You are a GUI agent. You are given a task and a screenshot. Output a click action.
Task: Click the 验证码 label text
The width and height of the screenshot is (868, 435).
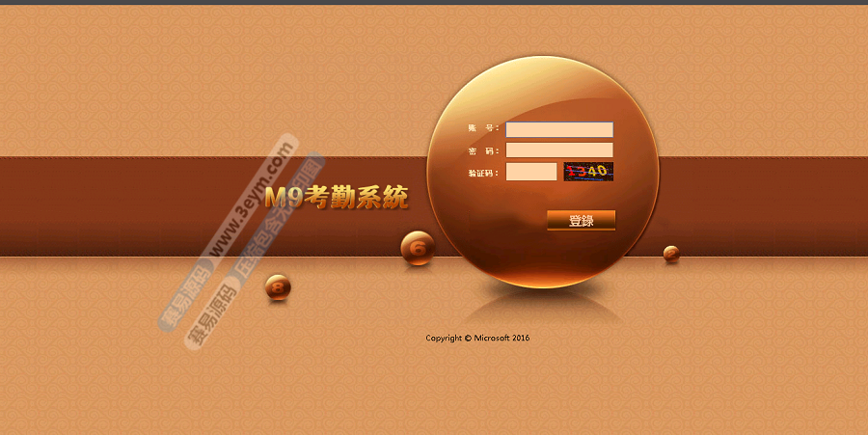[x=482, y=174]
